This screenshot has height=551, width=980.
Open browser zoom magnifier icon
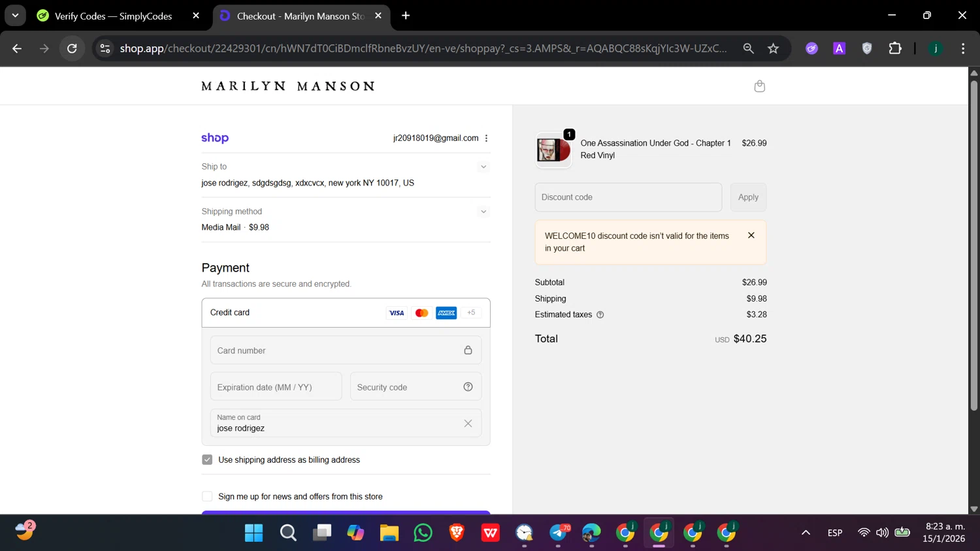749,48
